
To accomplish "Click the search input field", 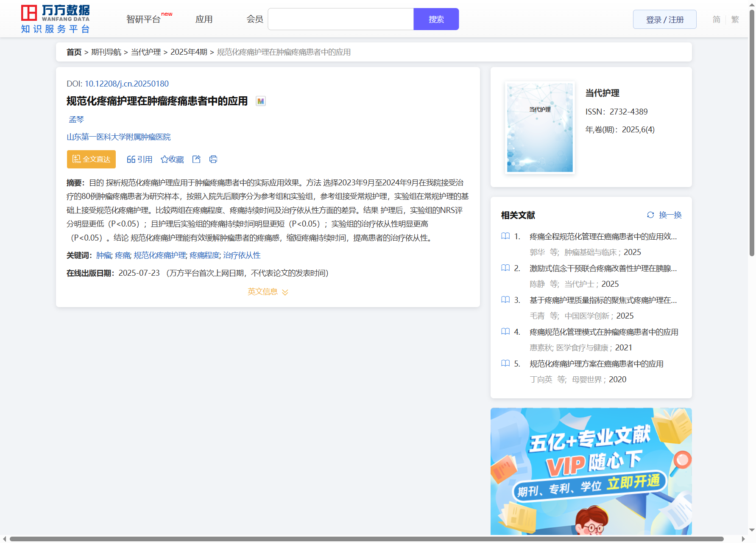I will [340, 20].
